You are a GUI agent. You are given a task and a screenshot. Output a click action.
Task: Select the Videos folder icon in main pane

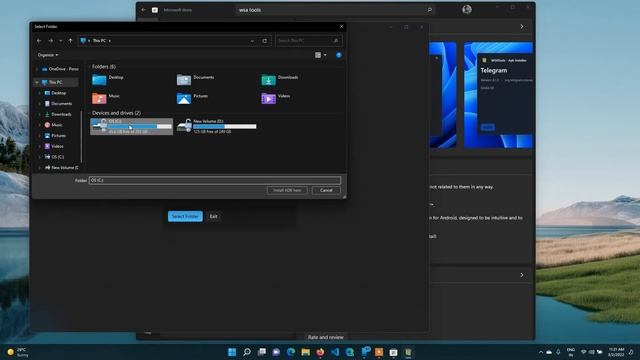click(x=268, y=98)
